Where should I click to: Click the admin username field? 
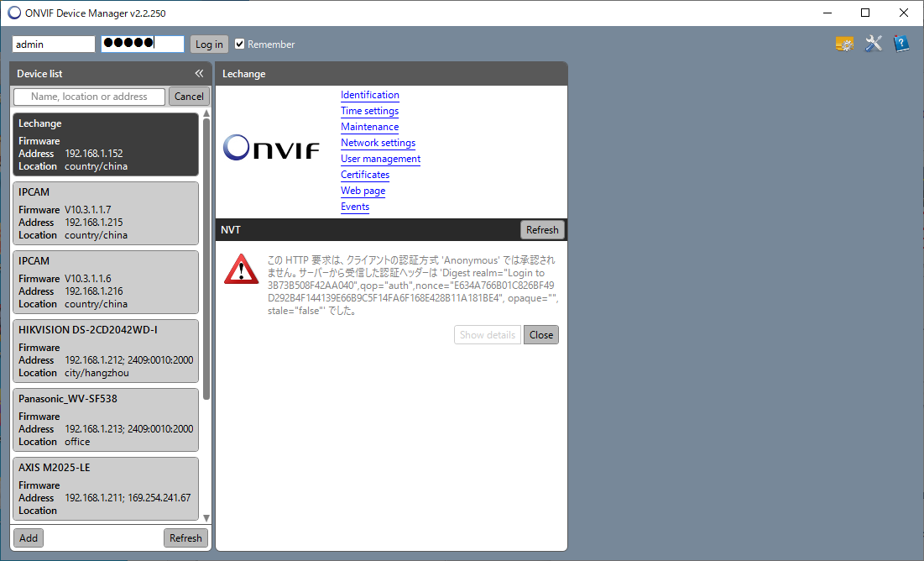[54, 45]
